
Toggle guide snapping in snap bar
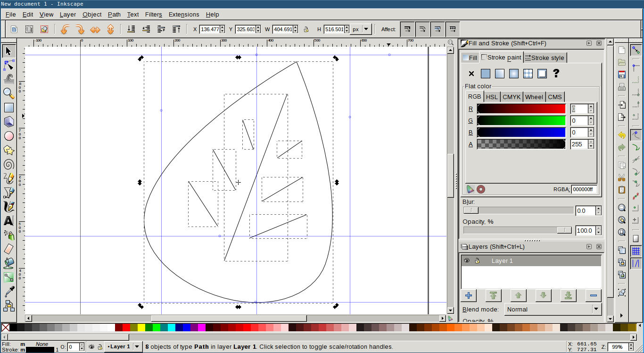tap(636, 263)
